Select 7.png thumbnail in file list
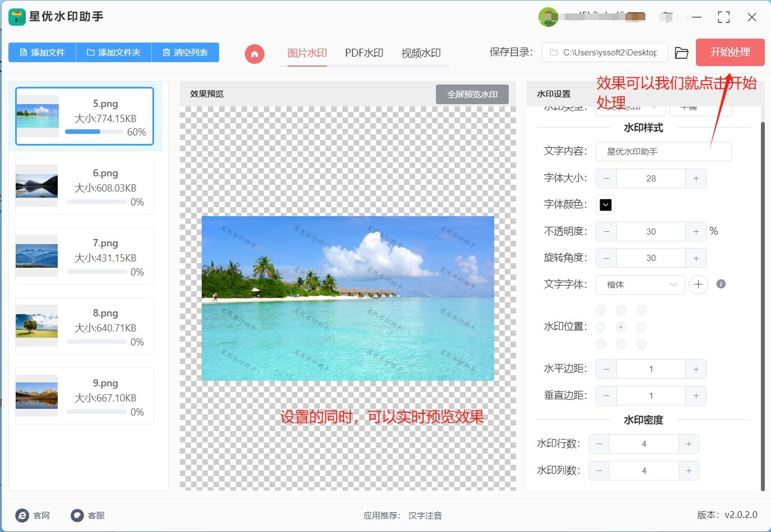 (x=36, y=256)
